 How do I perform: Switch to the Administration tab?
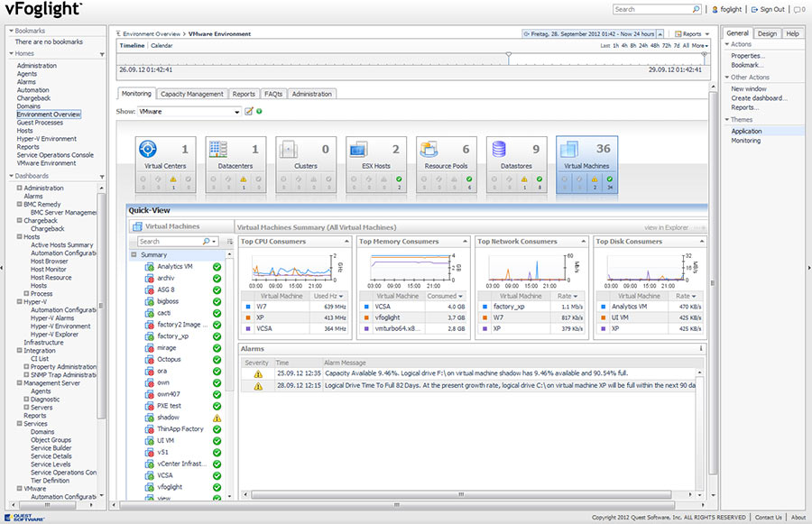312,94
